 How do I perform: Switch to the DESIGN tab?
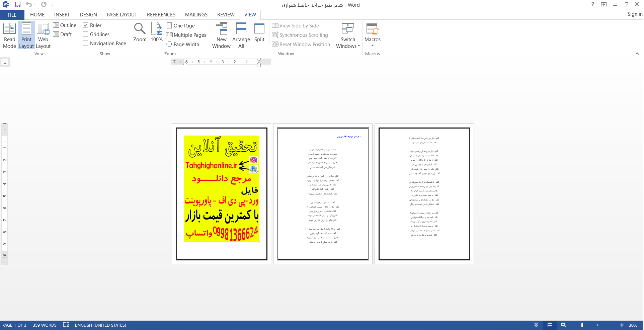pyautogui.click(x=88, y=15)
